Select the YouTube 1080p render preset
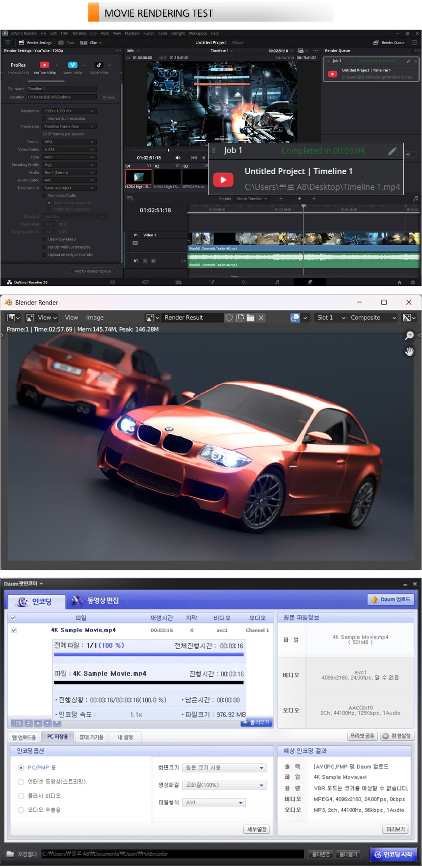This screenshot has height=868, width=422. 44,65
